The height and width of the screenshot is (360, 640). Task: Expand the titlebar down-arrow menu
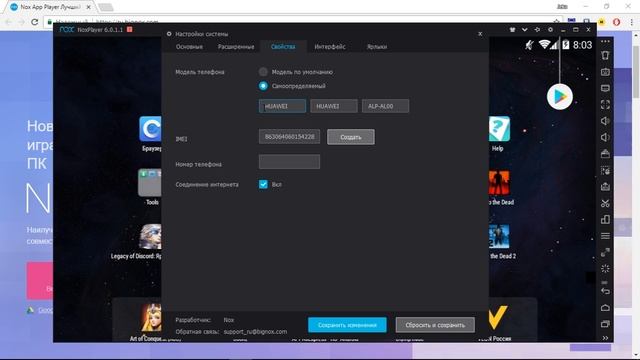click(x=524, y=30)
